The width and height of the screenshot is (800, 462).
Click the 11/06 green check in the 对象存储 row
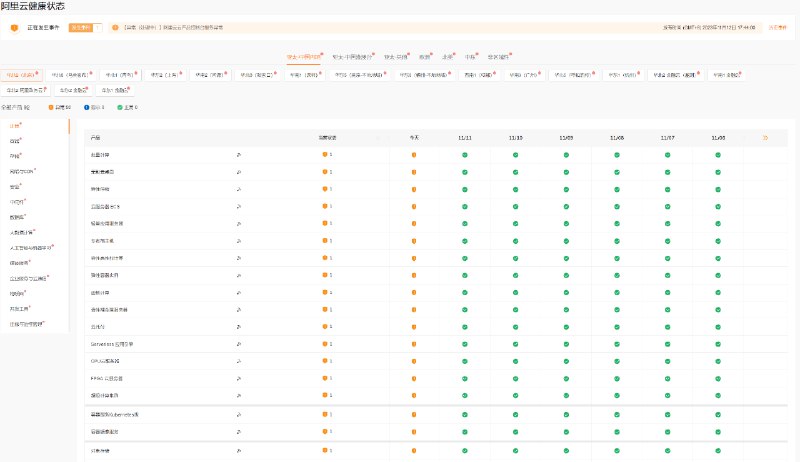(x=718, y=451)
